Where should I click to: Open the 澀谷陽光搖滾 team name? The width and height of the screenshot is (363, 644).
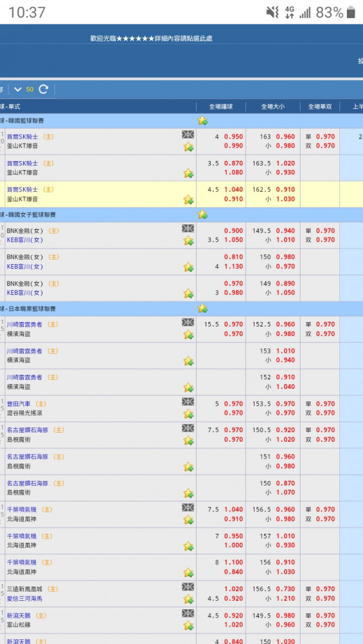coord(25,413)
